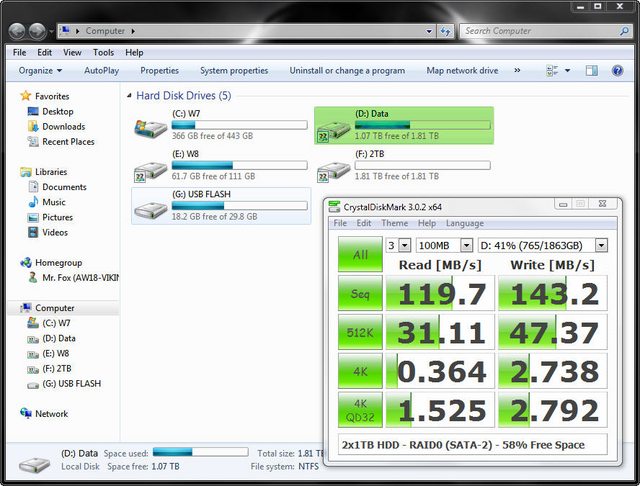This screenshot has width=640, height=486.
Task: Click System properties toolbar button
Action: (x=234, y=71)
